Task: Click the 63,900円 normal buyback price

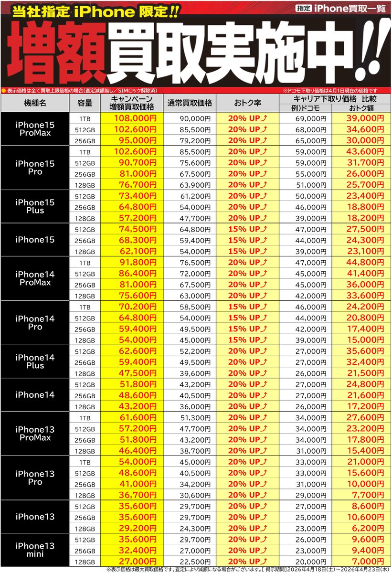Action: [x=195, y=185]
